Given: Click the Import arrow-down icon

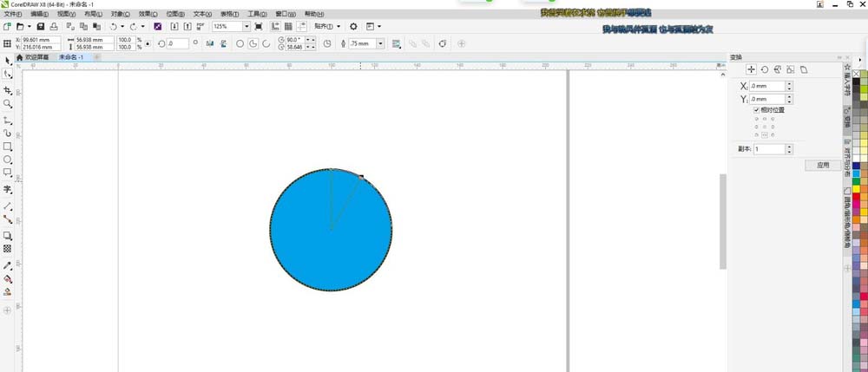Looking at the screenshot, I should click(x=174, y=26).
